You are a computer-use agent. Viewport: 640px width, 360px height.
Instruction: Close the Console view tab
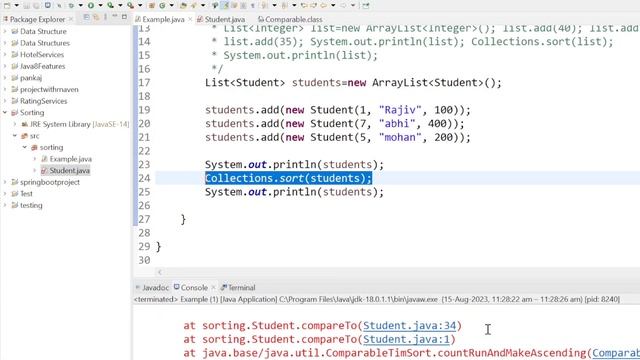pyautogui.click(x=213, y=287)
